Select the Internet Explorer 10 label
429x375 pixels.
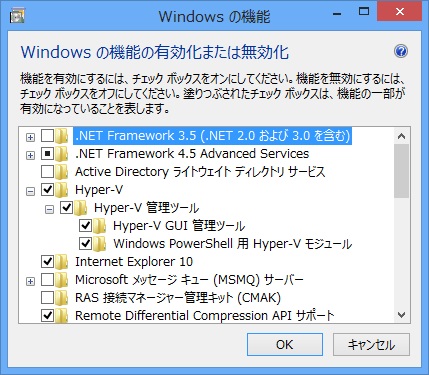pos(134,262)
